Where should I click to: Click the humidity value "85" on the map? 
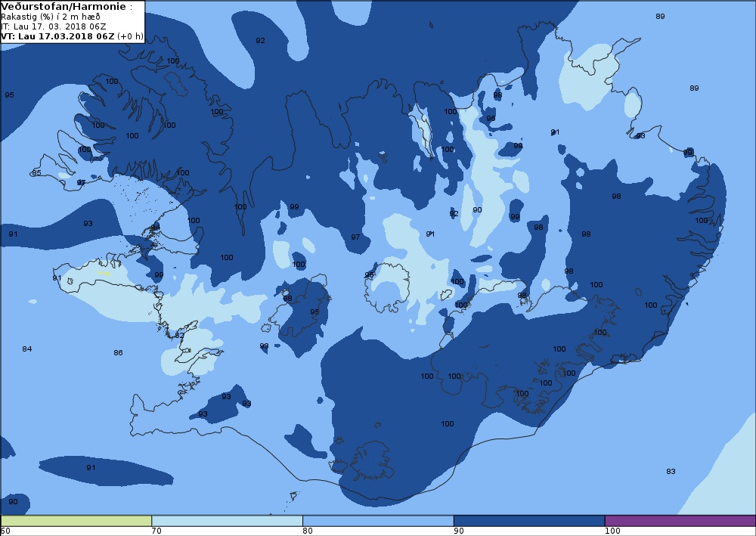[x=36, y=172]
